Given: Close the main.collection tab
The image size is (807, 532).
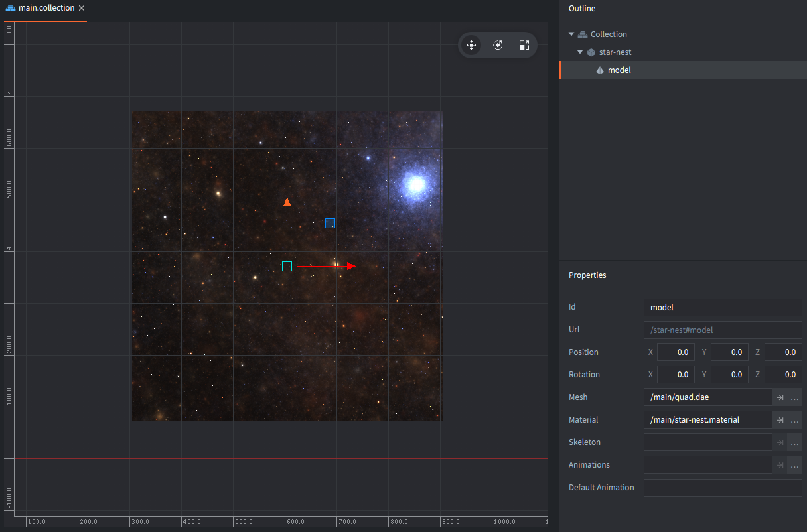Looking at the screenshot, I should click(x=81, y=8).
